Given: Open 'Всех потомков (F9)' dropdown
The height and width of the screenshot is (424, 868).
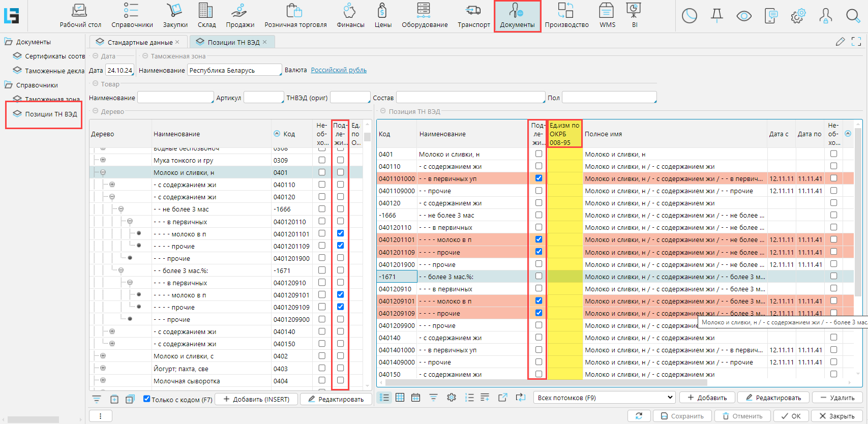Looking at the screenshot, I should pos(605,398).
